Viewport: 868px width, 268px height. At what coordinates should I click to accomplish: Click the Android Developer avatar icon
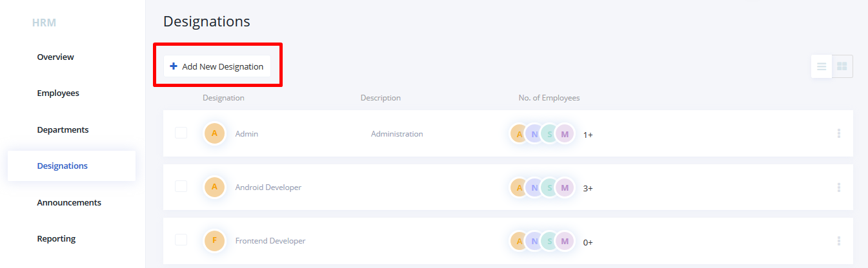pos(214,187)
